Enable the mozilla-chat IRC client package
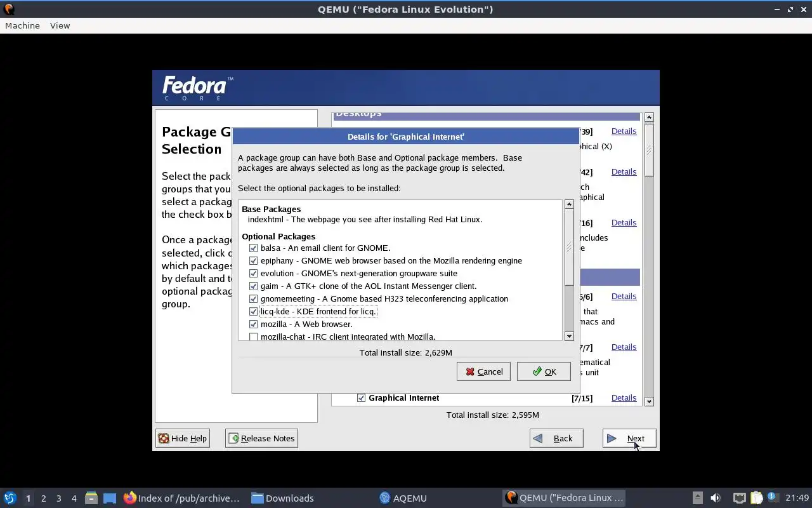 pos(254,337)
